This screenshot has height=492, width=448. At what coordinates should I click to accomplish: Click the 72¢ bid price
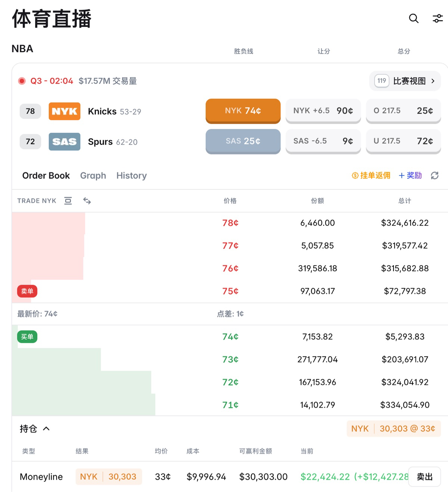click(x=230, y=382)
